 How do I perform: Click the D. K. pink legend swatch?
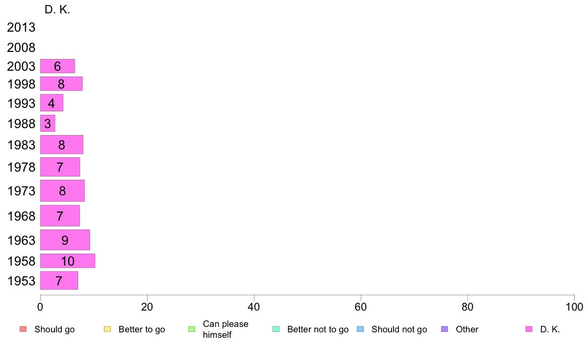point(529,329)
